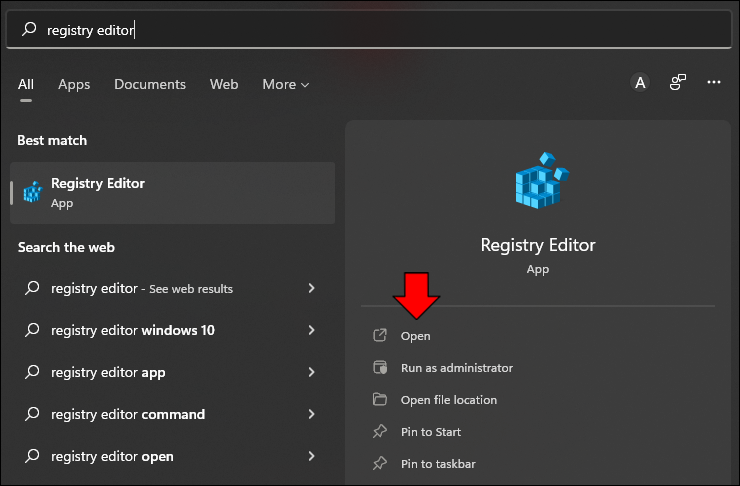Screen dimensions: 740x486
Task: Expand the More filter dropdown
Action: coord(286,85)
